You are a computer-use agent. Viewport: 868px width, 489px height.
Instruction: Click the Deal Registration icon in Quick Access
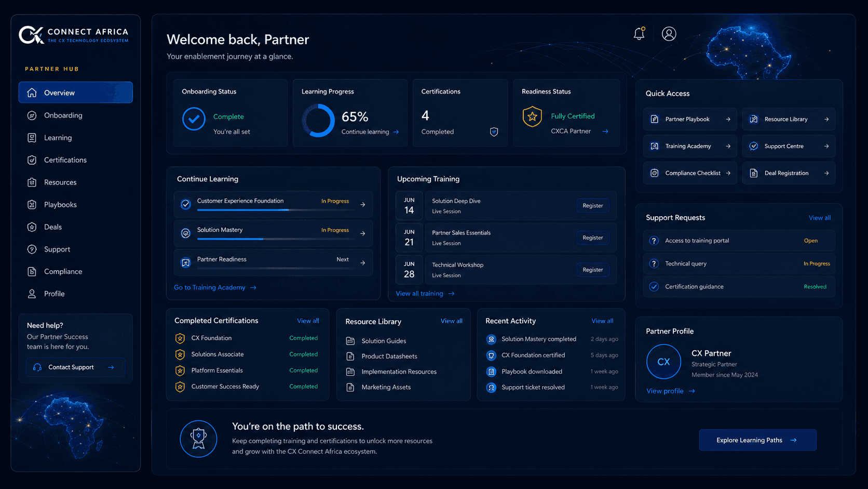(x=753, y=173)
